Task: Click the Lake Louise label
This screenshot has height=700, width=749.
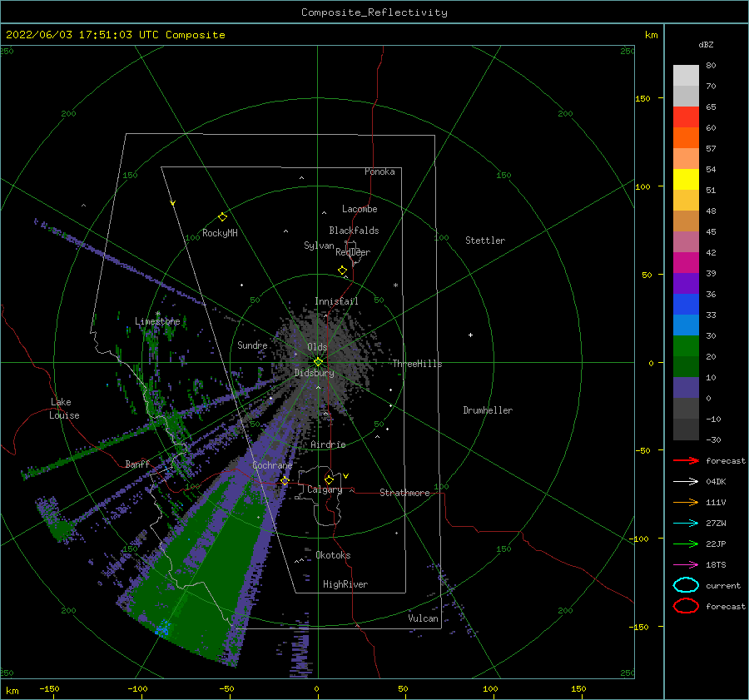Action: click(64, 409)
